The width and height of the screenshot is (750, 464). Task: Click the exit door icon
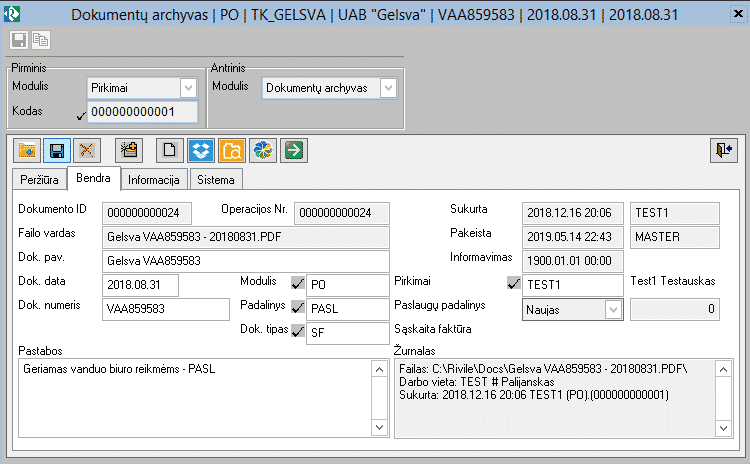[x=723, y=150]
